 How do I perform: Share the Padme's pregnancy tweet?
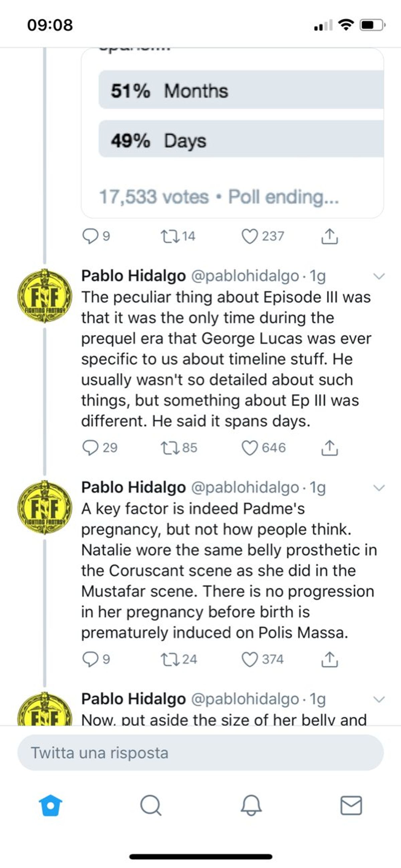point(329,659)
